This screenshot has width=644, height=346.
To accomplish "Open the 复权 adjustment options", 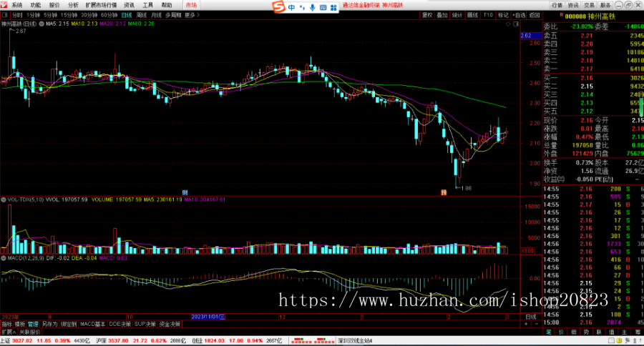I will point(427,14).
